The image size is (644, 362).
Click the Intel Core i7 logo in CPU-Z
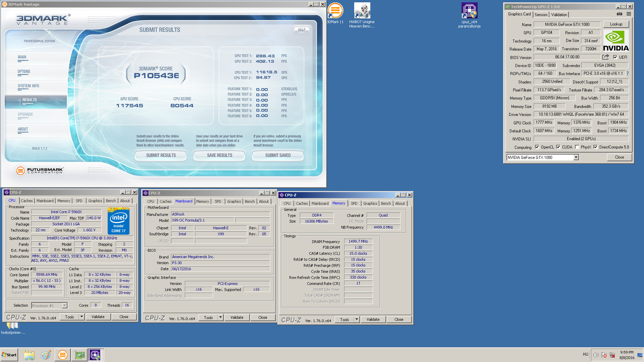(118, 221)
